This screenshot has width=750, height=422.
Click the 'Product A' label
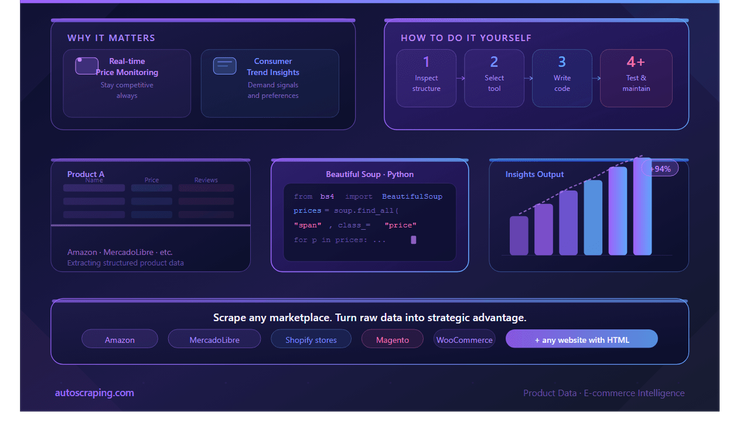coord(86,174)
